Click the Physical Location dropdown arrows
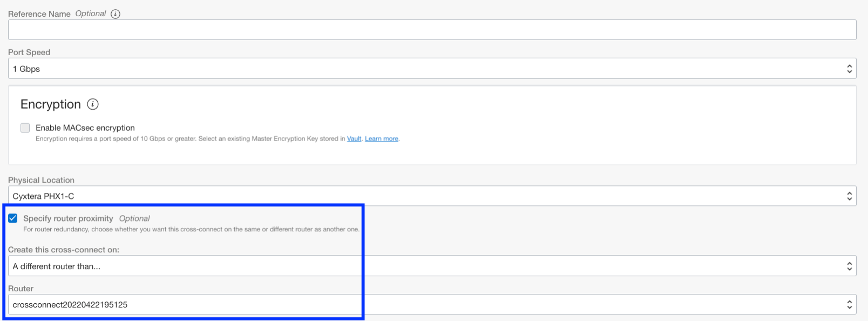868x321 pixels. tap(849, 196)
